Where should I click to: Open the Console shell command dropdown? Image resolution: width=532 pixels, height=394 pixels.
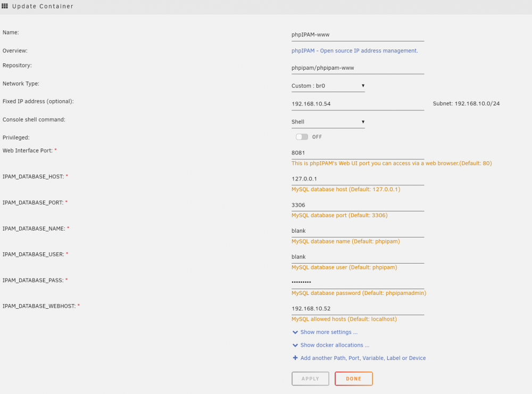pos(328,122)
